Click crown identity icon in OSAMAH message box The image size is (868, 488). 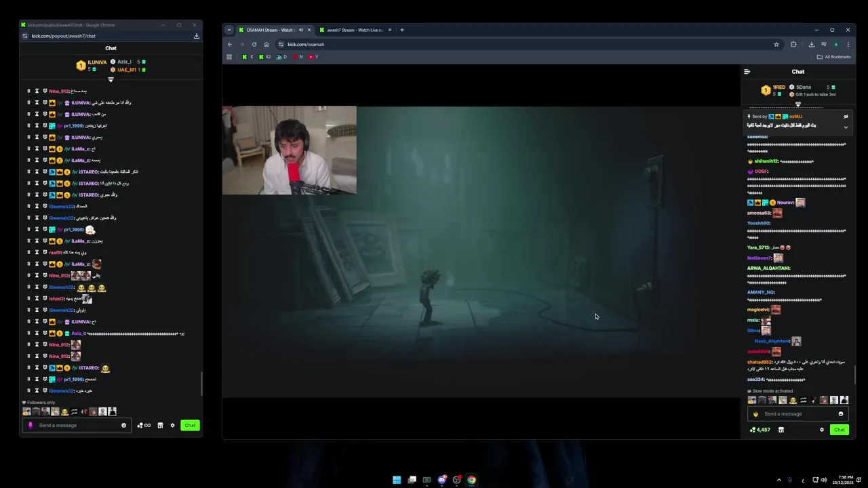(x=755, y=414)
